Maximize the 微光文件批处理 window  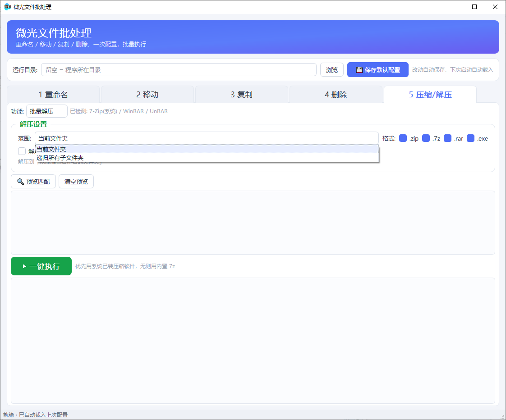tap(474, 7)
